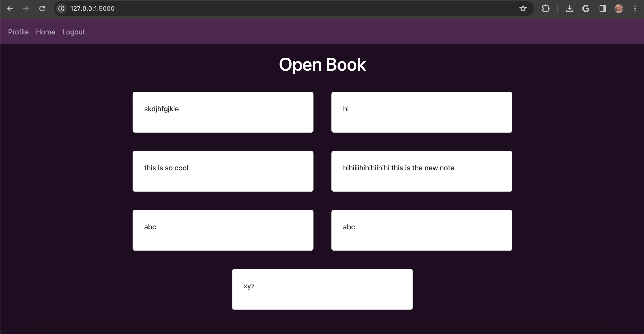Screen dimensions: 644x334
Task: Click the browser back arrow
Action: tap(10, 8)
